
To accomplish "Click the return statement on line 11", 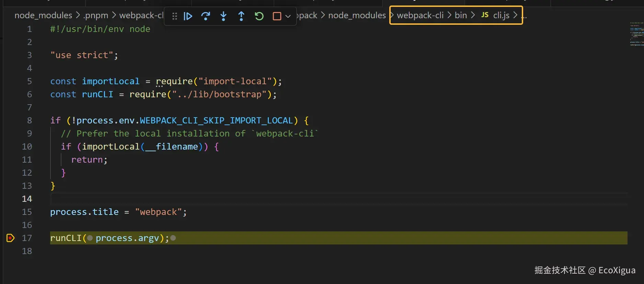I will [89, 160].
